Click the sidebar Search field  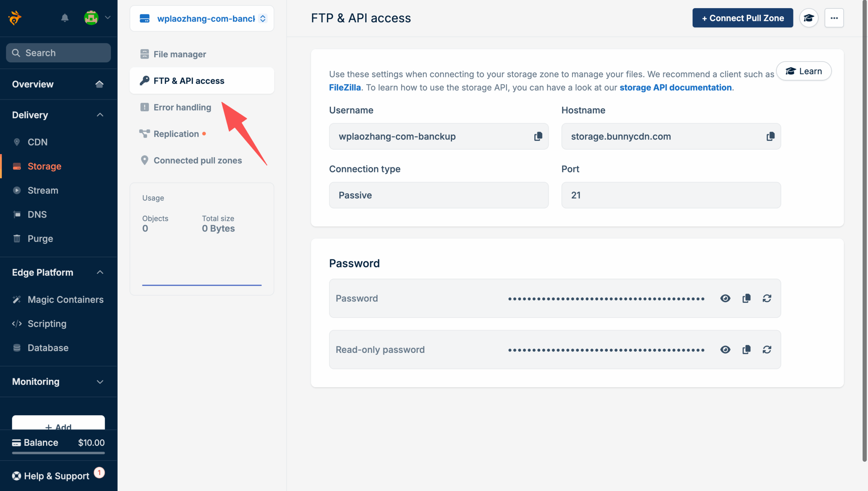tap(58, 53)
